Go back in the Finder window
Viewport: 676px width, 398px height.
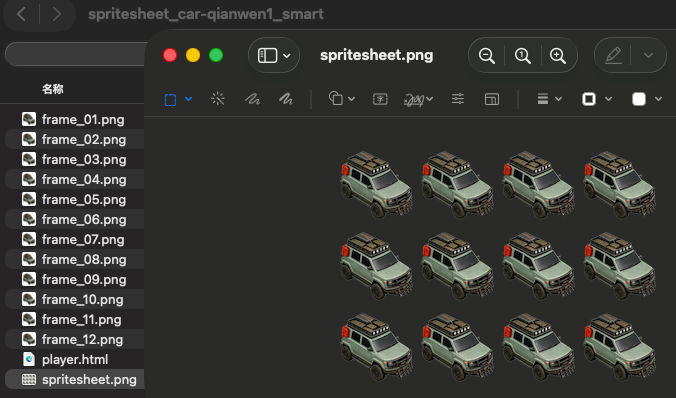click(x=21, y=14)
